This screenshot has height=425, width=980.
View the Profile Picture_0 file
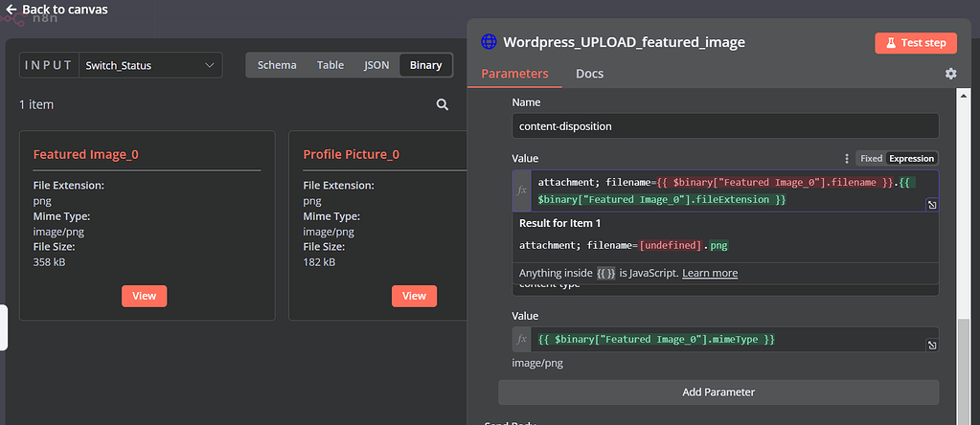[415, 296]
